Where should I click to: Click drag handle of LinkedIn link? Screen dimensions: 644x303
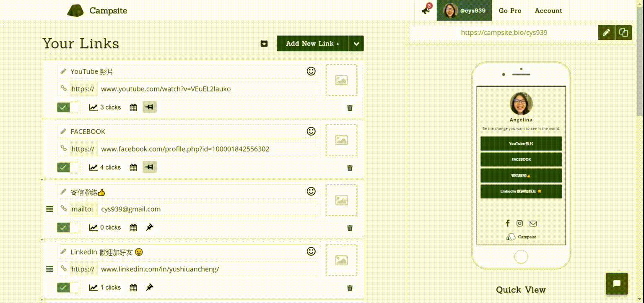click(x=49, y=269)
